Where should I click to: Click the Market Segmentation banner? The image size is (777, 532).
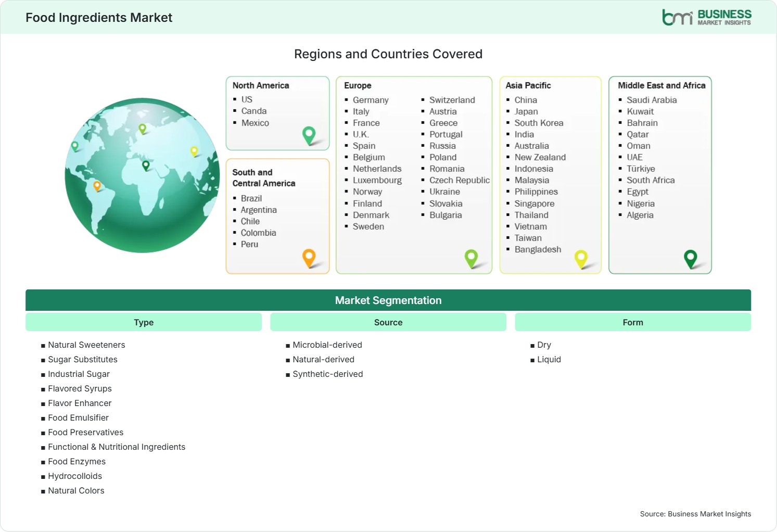388,300
